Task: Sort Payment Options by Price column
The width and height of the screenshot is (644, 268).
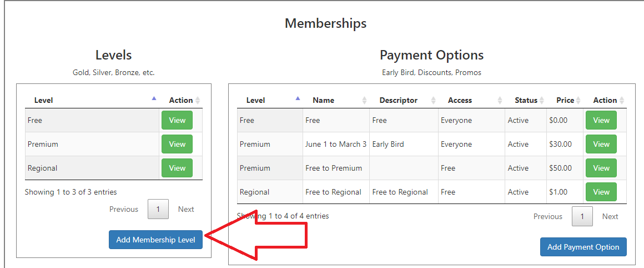Action: (x=565, y=100)
